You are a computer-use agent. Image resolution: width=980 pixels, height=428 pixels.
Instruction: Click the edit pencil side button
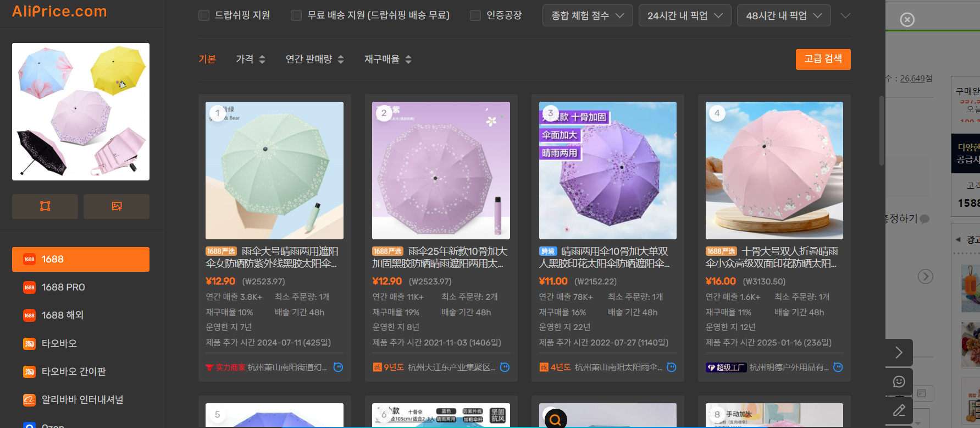click(899, 410)
